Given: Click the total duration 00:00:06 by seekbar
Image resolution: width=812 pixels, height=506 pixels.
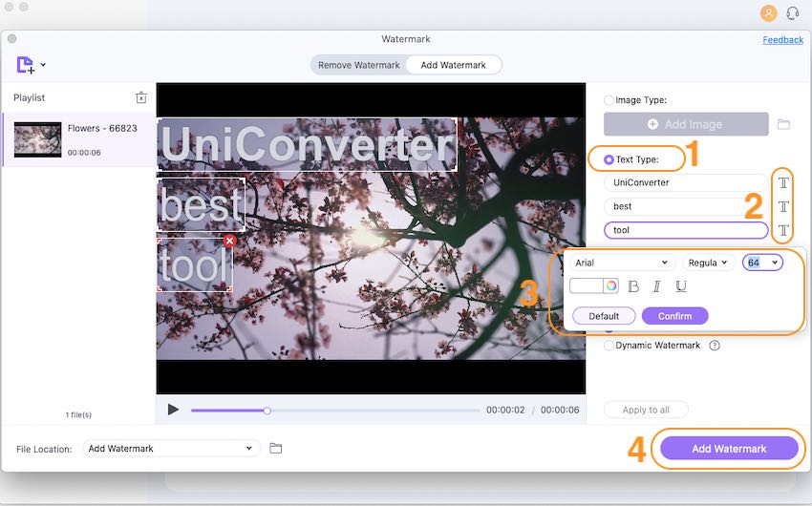Looking at the screenshot, I should point(560,410).
